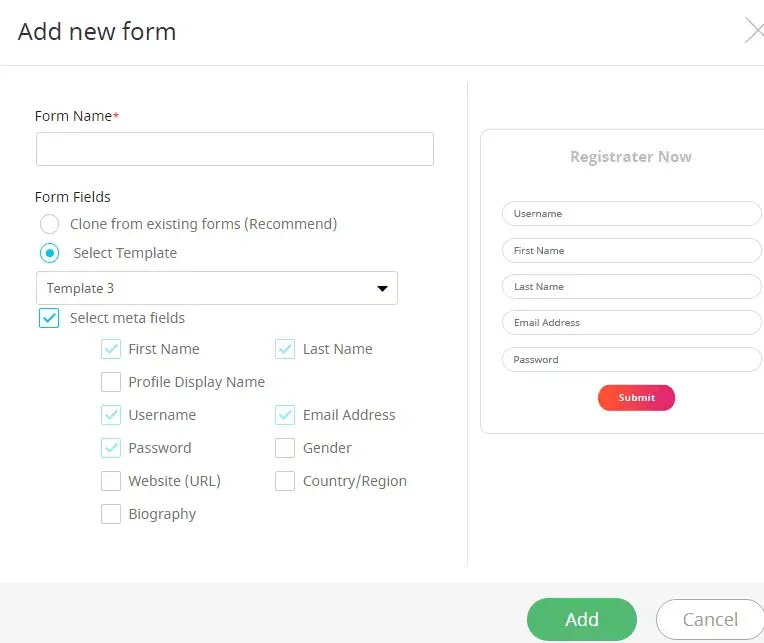Screen dimensions: 764x643
Task: Choose the Select Template radio button
Action: click(49, 253)
